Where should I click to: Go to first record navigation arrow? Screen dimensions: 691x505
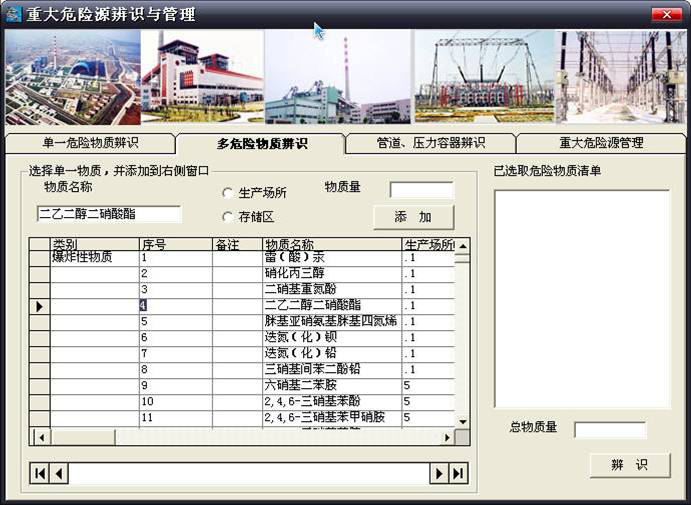(40, 473)
